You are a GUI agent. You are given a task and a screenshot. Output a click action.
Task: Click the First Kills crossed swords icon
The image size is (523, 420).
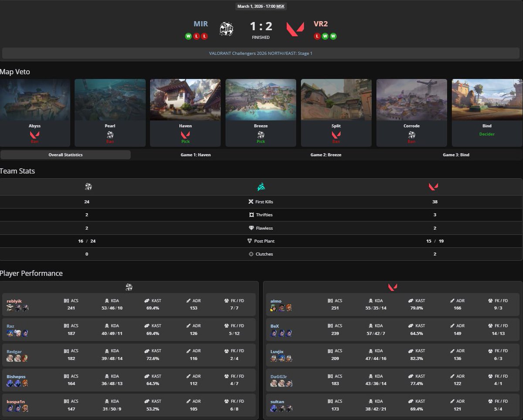251,201
